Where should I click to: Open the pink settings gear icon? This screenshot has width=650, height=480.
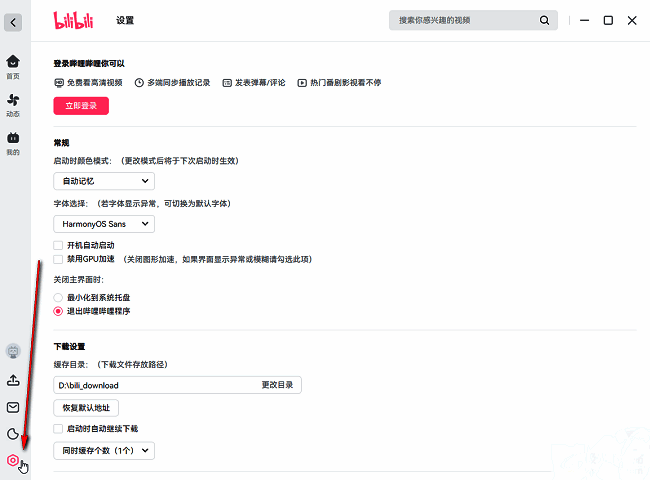click(x=13, y=460)
